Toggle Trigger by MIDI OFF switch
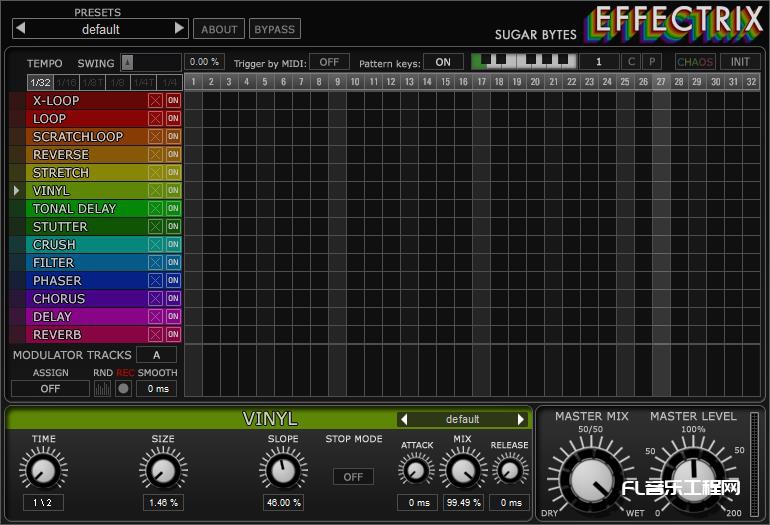The width and height of the screenshot is (770, 525). (329, 62)
